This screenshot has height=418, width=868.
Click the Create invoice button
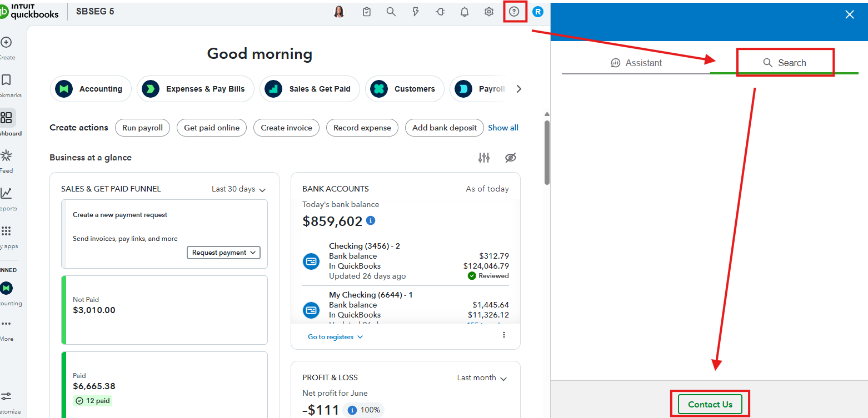(x=286, y=128)
